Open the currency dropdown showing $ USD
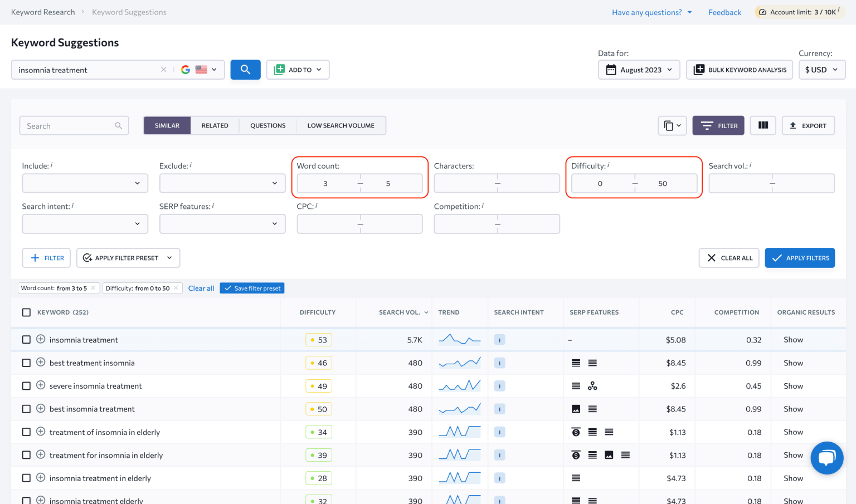Image resolution: width=856 pixels, height=504 pixels. point(821,70)
